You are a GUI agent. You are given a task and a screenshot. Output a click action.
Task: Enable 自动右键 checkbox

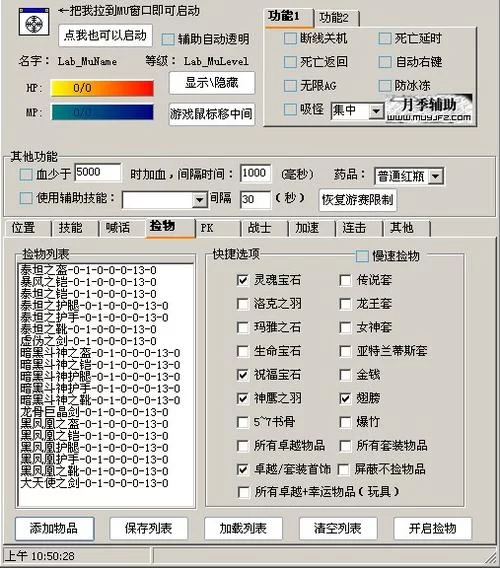[385, 62]
